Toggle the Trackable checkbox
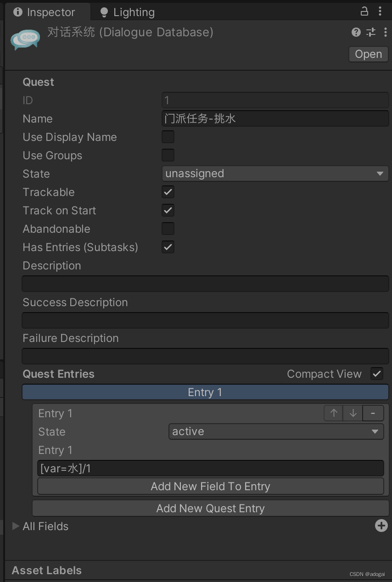Screen dimensions: 392x582 (x=168, y=192)
